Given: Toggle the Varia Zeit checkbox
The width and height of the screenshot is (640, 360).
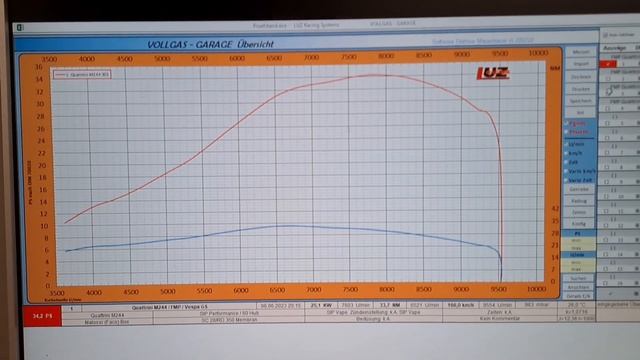Looking at the screenshot, I should (567, 180).
